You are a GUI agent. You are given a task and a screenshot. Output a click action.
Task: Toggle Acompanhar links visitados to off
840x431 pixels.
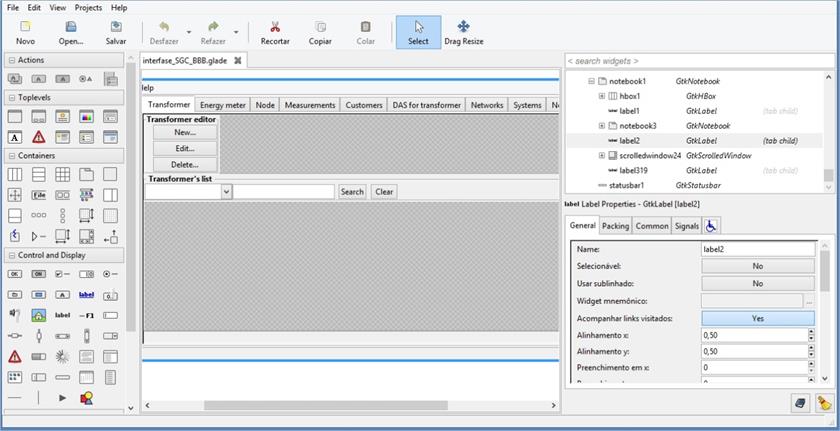pyautogui.click(x=757, y=318)
